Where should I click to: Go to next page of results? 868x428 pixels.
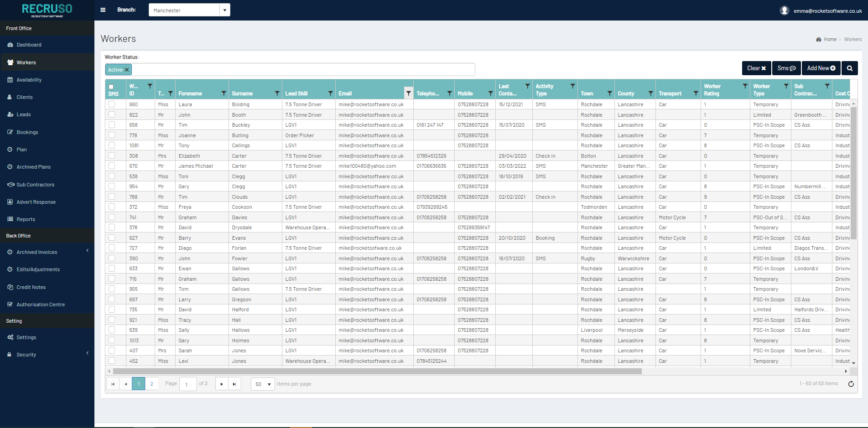[x=222, y=384]
